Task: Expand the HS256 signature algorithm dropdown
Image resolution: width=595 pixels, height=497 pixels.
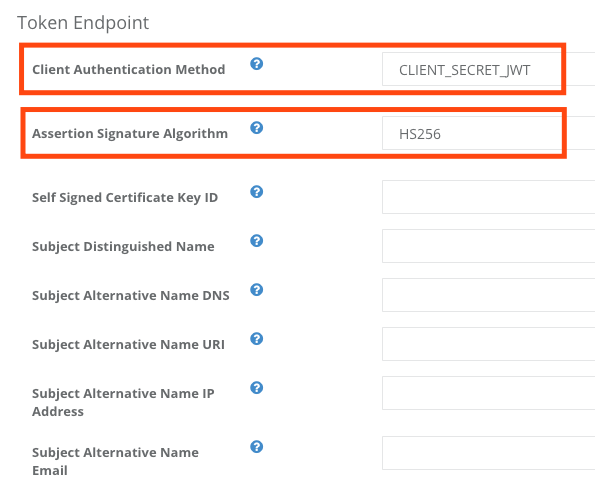Action: pyautogui.click(x=488, y=133)
